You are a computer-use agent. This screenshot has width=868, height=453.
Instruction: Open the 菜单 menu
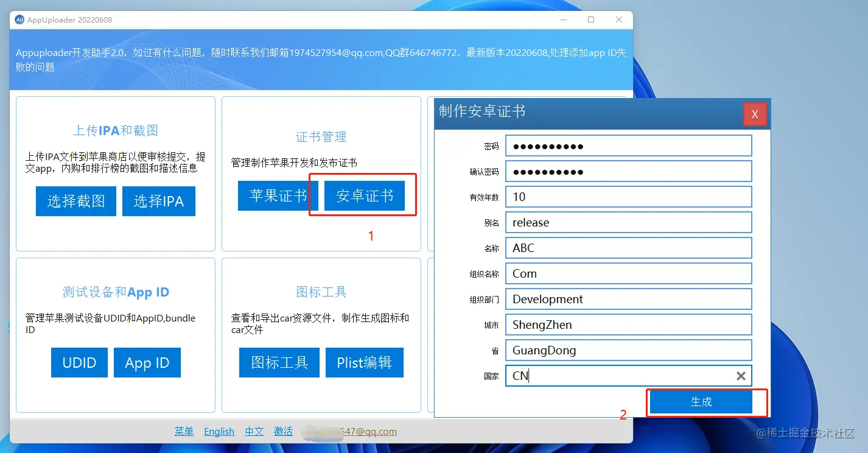point(184,431)
